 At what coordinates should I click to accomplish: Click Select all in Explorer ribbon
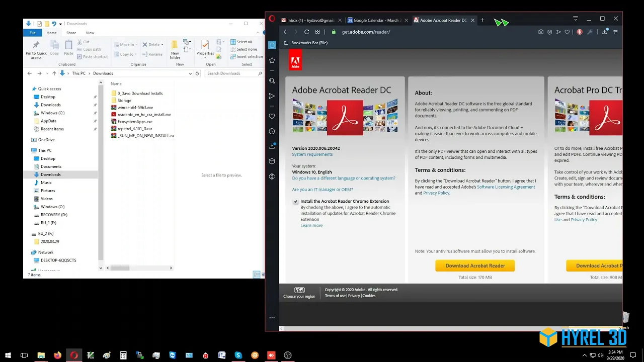pos(241,42)
